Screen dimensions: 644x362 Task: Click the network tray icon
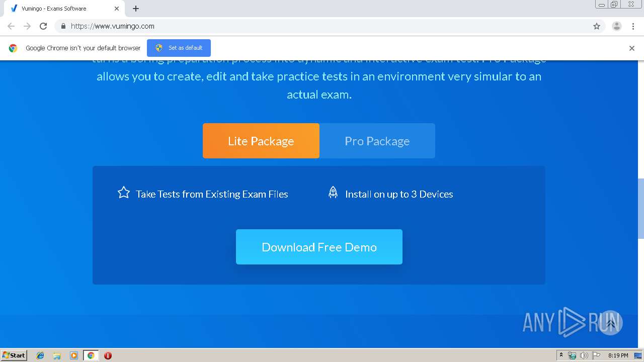point(572,355)
